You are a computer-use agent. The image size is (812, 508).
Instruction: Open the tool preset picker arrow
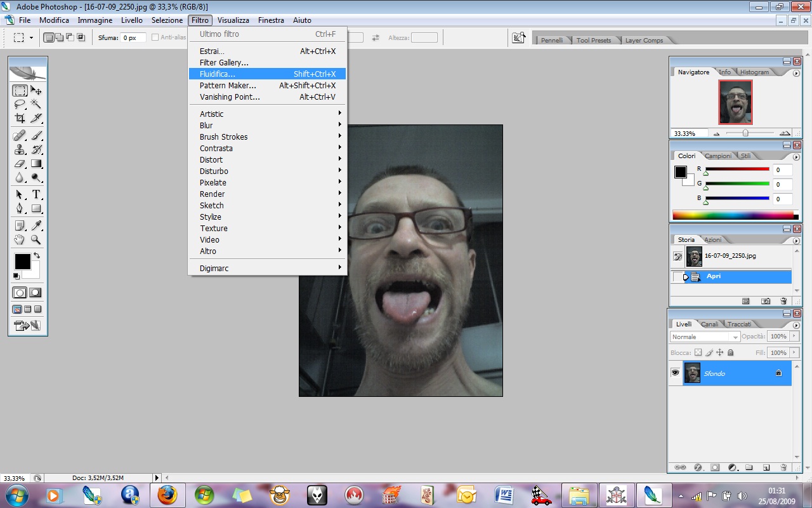click(31, 37)
